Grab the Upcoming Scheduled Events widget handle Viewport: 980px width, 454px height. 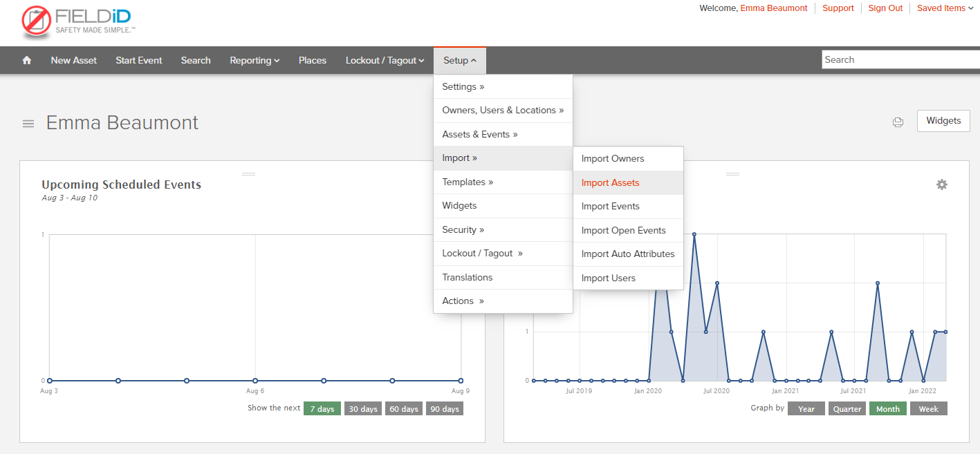pyautogui.click(x=248, y=173)
